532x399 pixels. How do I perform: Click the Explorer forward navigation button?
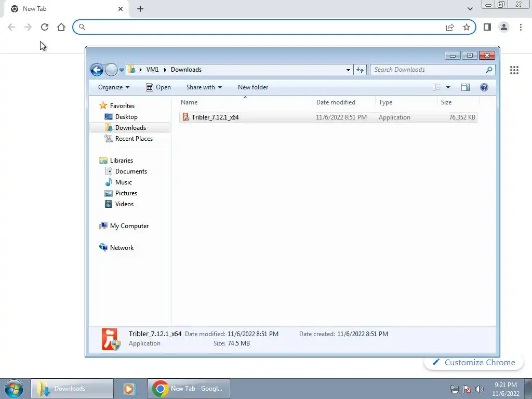(111, 70)
